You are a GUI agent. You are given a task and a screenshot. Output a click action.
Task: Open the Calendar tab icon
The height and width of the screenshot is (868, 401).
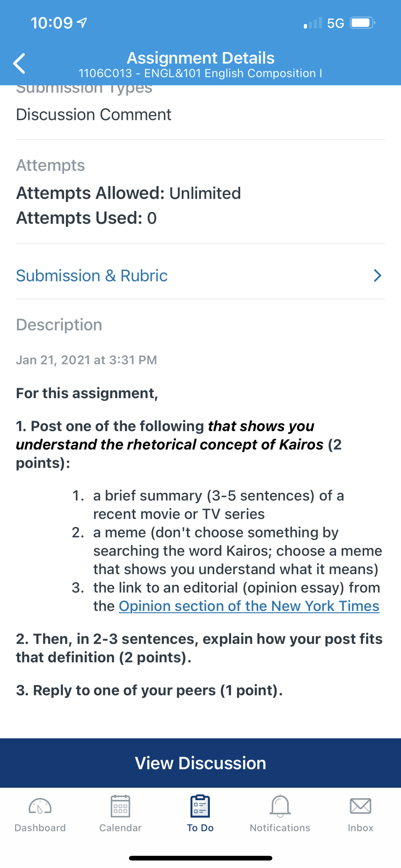120,806
